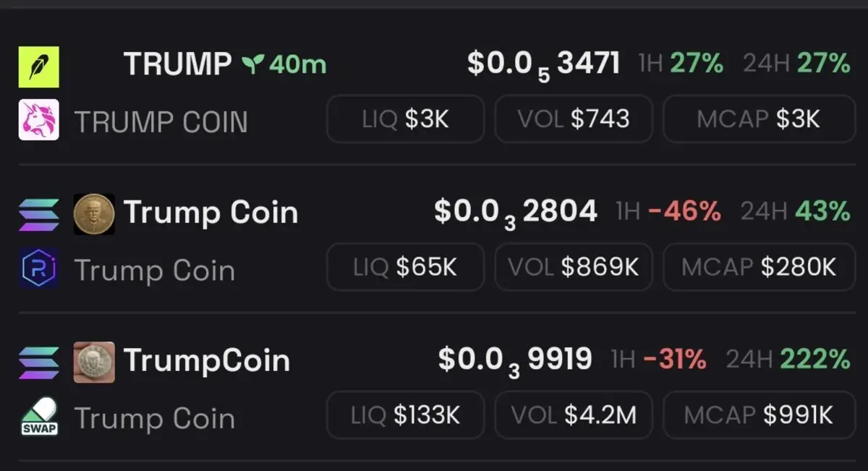Click the gold Trump Coin token image

click(x=94, y=214)
